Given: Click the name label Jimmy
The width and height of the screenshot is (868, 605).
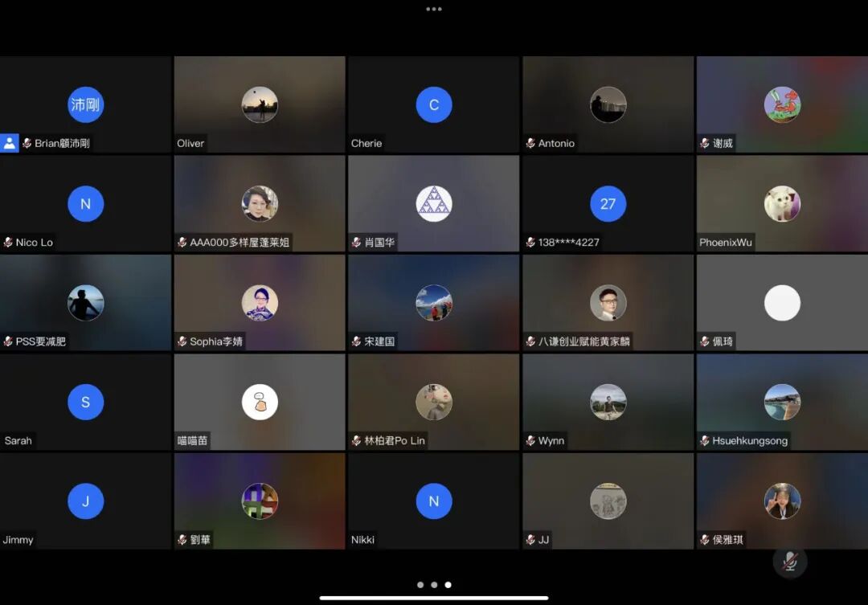Looking at the screenshot, I should (18, 540).
